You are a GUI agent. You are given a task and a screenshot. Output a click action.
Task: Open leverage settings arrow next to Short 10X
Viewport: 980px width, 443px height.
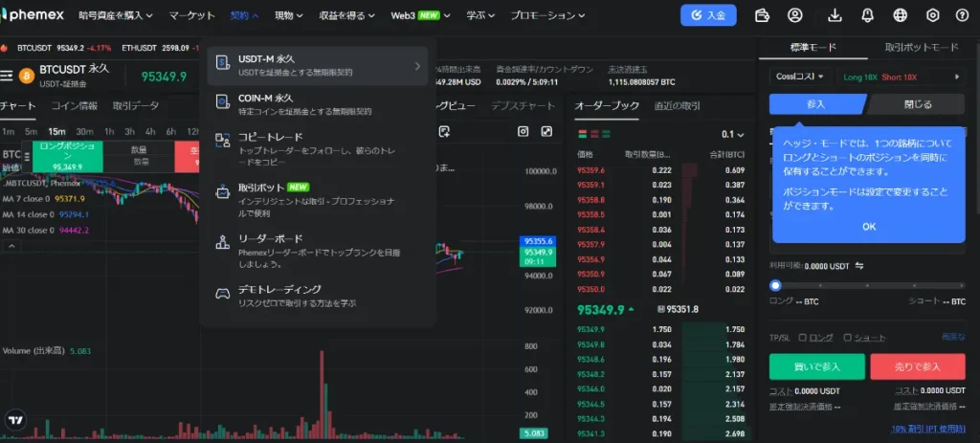click(957, 77)
